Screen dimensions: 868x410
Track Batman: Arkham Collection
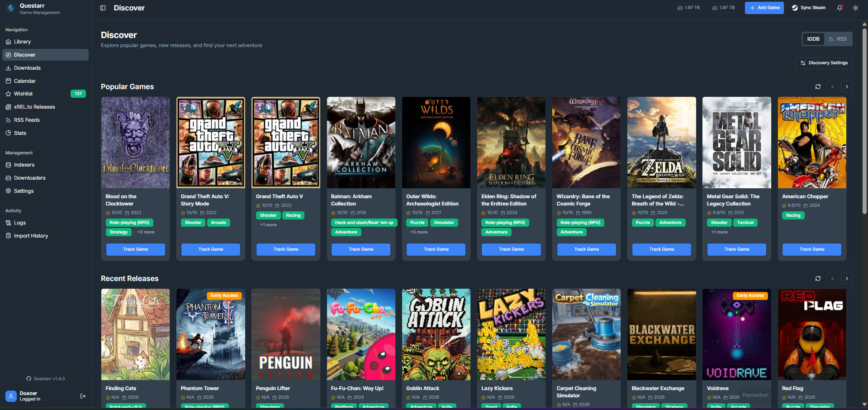tap(361, 249)
